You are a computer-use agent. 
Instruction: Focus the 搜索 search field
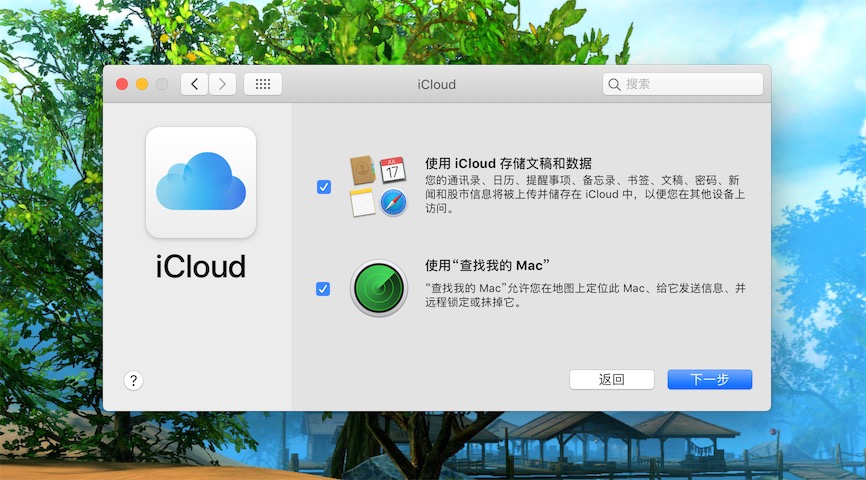coord(683,84)
